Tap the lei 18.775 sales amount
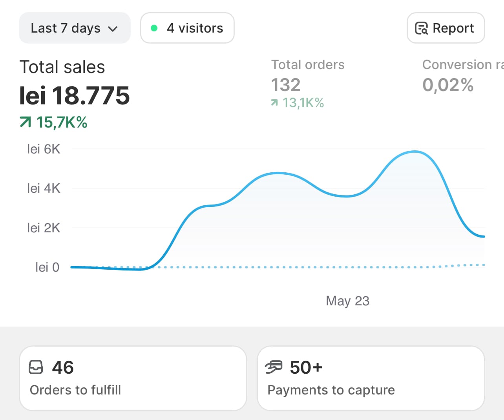This screenshot has width=504, height=420. pos(74,95)
